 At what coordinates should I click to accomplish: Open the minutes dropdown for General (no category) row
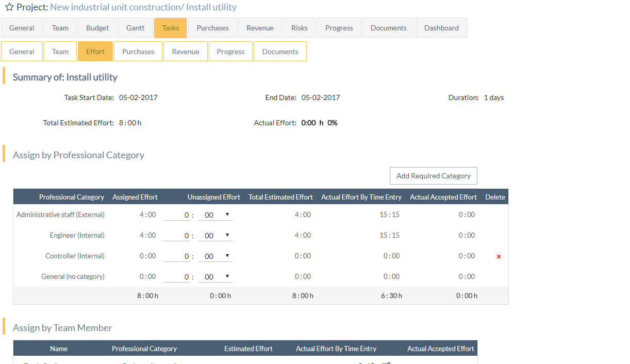pyautogui.click(x=215, y=276)
